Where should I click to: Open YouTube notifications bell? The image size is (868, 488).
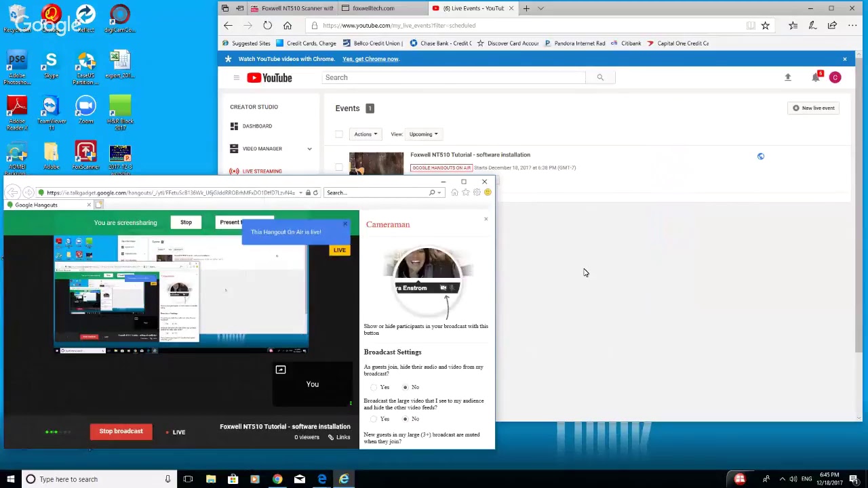coord(816,77)
